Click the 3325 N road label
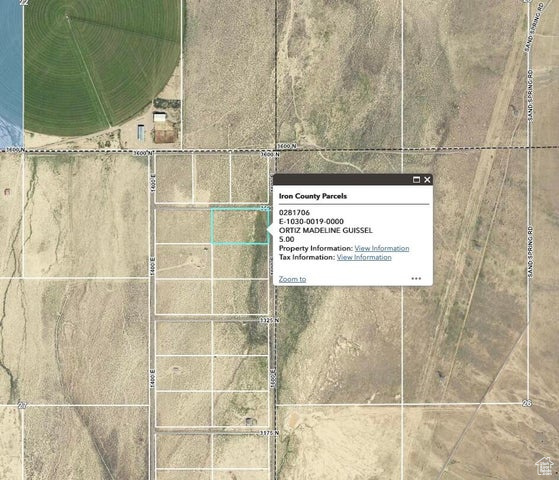 pos(270,321)
